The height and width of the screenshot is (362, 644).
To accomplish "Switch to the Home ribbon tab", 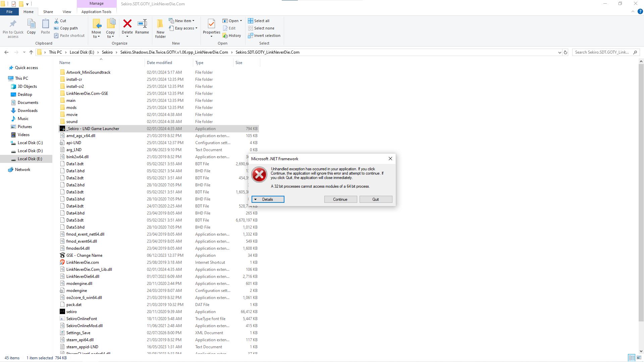I will 29,12.
